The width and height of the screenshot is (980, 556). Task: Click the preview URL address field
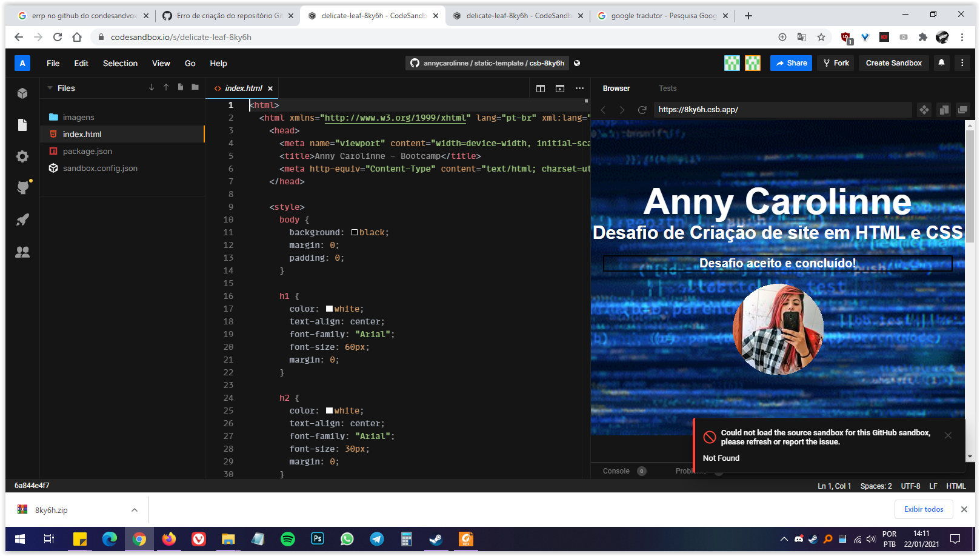coord(782,110)
